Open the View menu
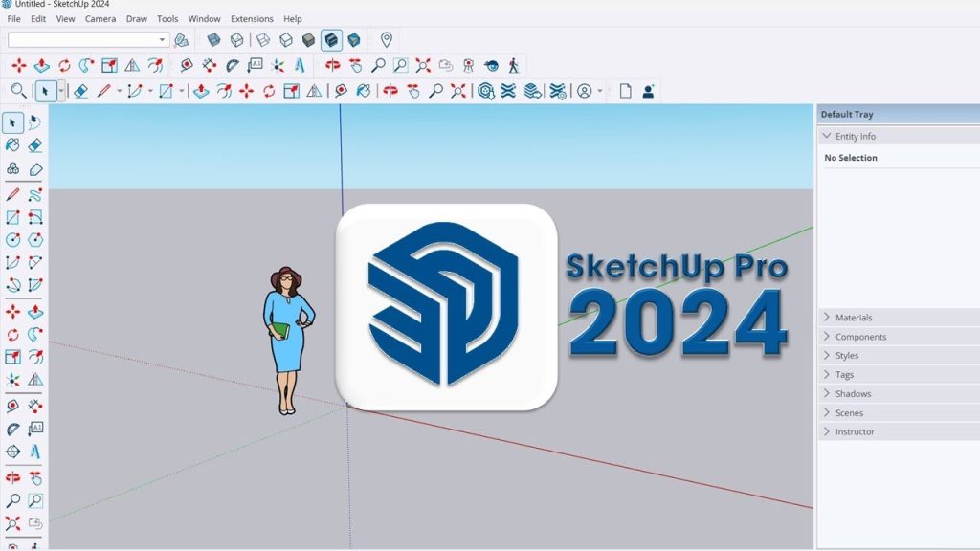The height and width of the screenshot is (551, 980). [66, 19]
